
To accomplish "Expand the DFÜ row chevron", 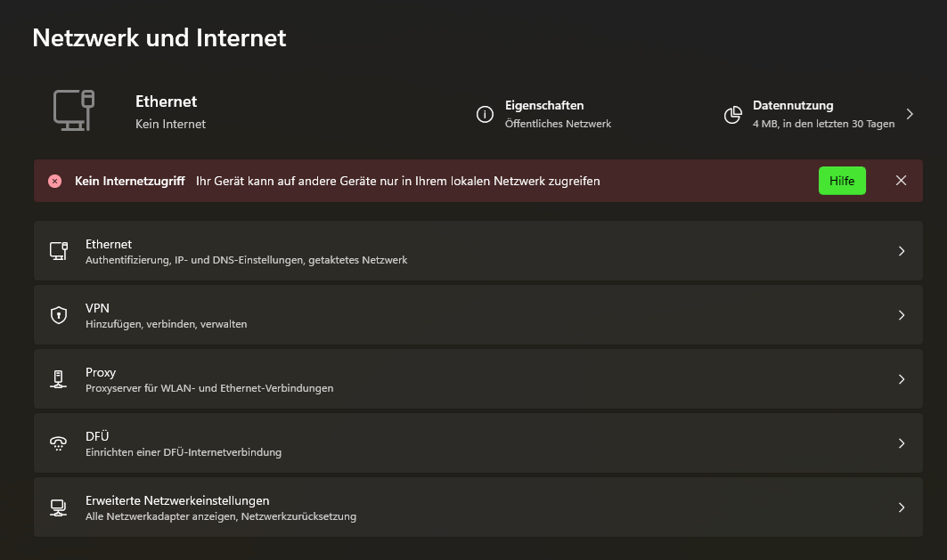I will (x=902, y=443).
